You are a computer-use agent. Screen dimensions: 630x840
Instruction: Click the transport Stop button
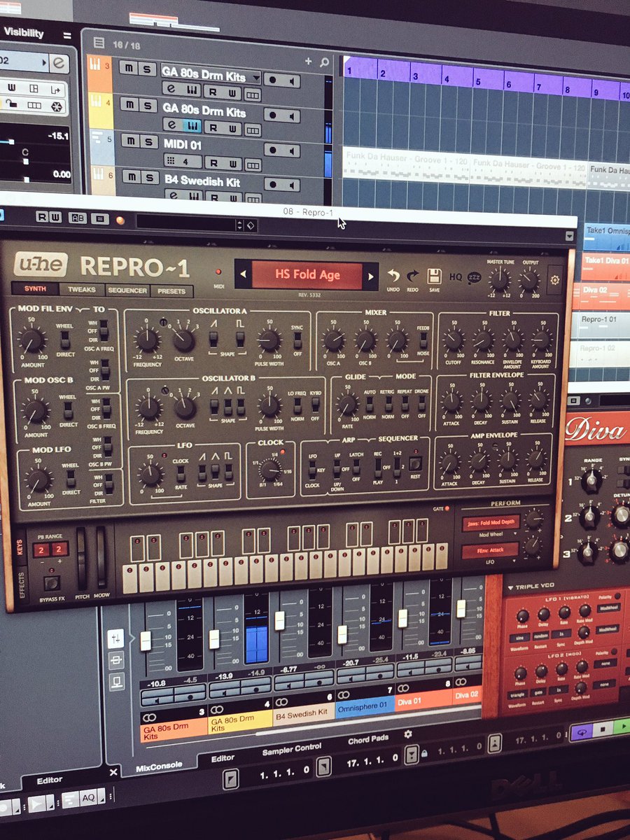603,730
